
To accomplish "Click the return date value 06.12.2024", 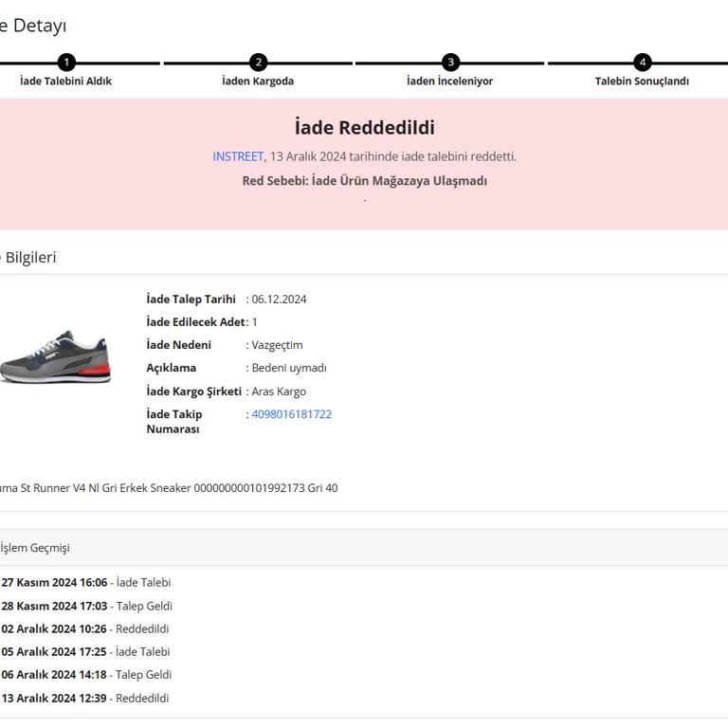I will pyautogui.click(x=279, y=299).
